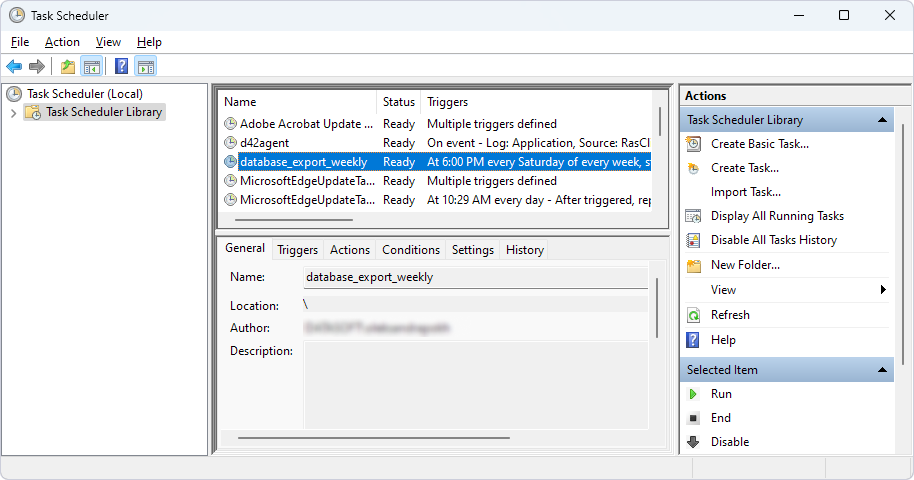
Task: Click Display All Running Tasks action
Action: pos(777,216)
